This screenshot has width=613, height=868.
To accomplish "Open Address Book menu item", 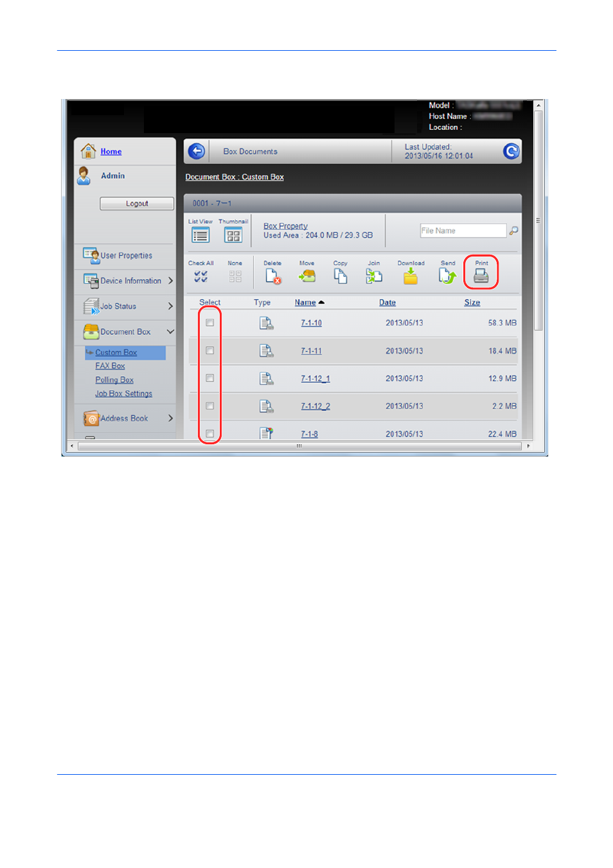I will [x=125, y=419].
